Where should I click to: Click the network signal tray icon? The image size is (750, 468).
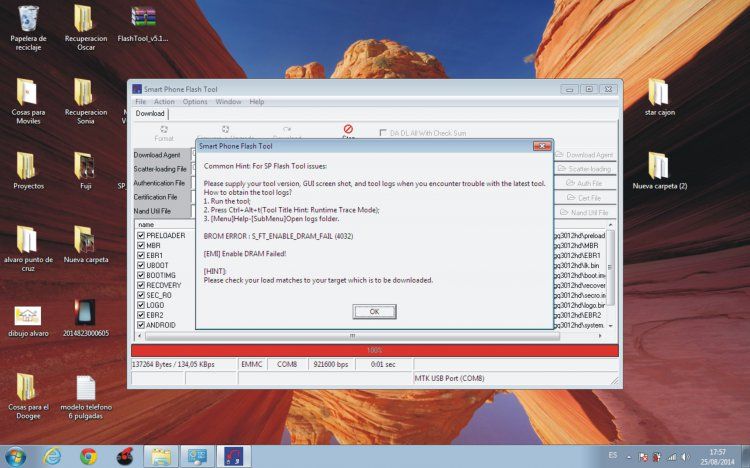672,457
